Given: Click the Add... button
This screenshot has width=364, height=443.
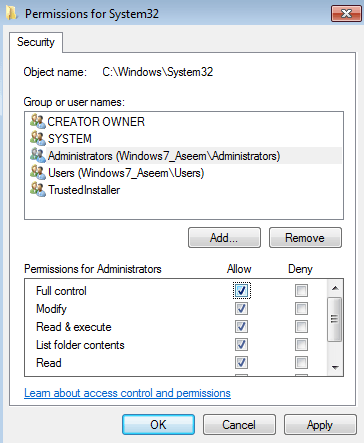Looking at the screenshot, I should (224, 238).
